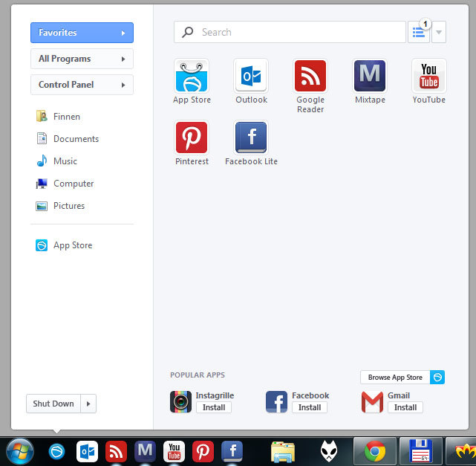Click the Windows Start orb on taskbar
The image size is (476, 466).
[x=20, y=451]
